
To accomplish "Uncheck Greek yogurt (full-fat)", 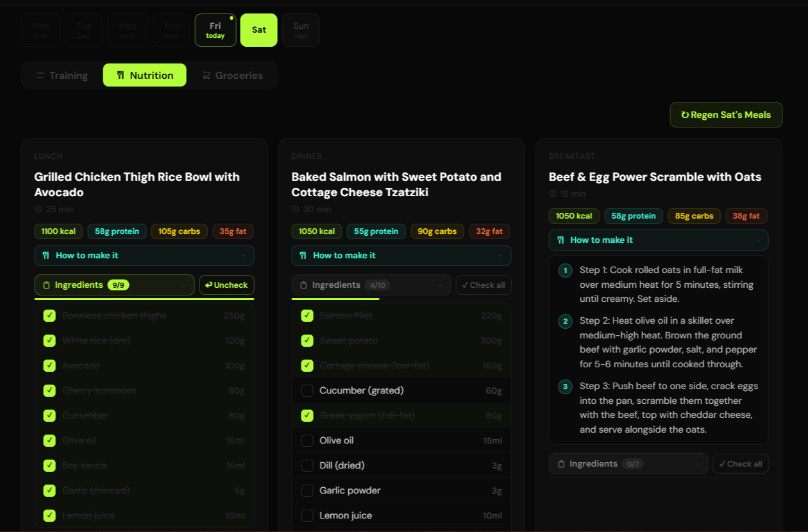I will (x=307, y=415).
